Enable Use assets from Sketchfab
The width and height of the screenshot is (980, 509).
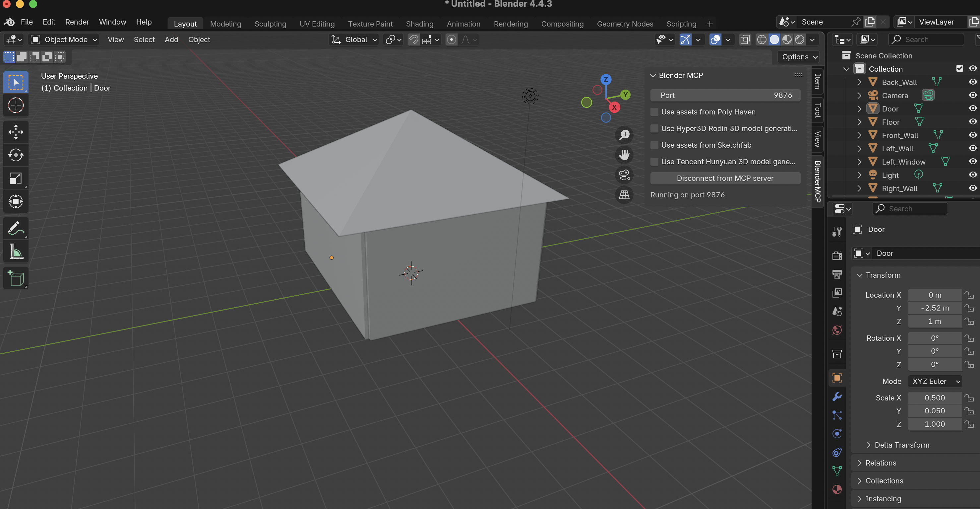[654, 145]
